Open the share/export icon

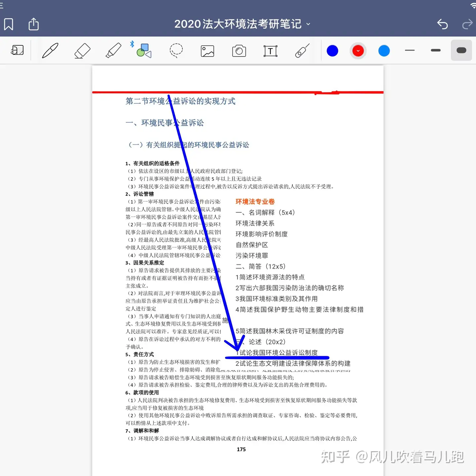coord(33,24)
